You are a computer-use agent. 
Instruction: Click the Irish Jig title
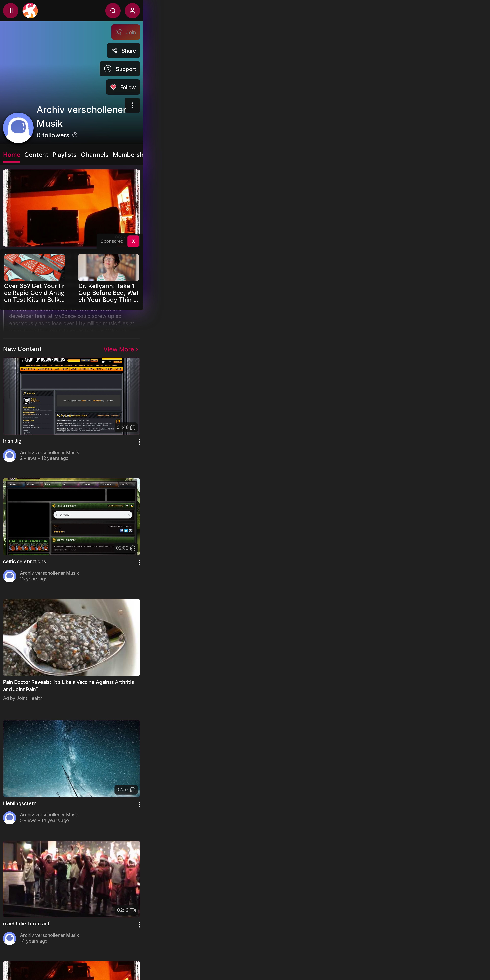pyautogui.click(x=12, y=441)
